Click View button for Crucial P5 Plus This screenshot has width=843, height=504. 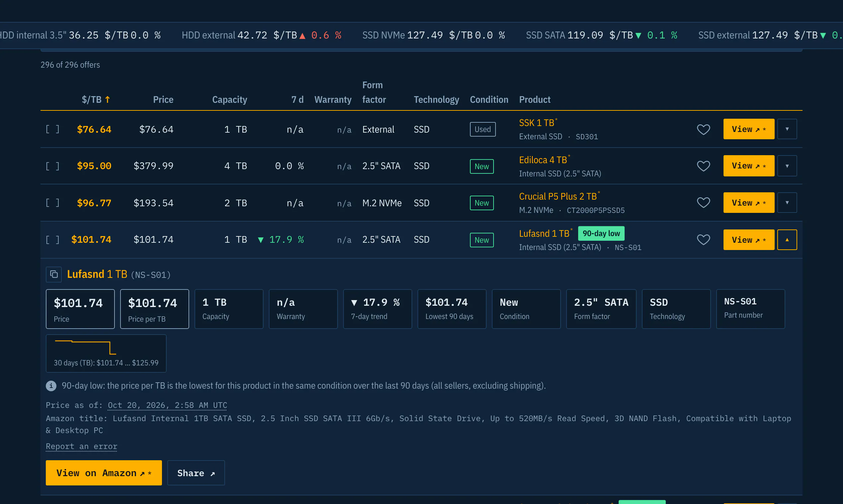pyautogui.click(x=749, y=203)
